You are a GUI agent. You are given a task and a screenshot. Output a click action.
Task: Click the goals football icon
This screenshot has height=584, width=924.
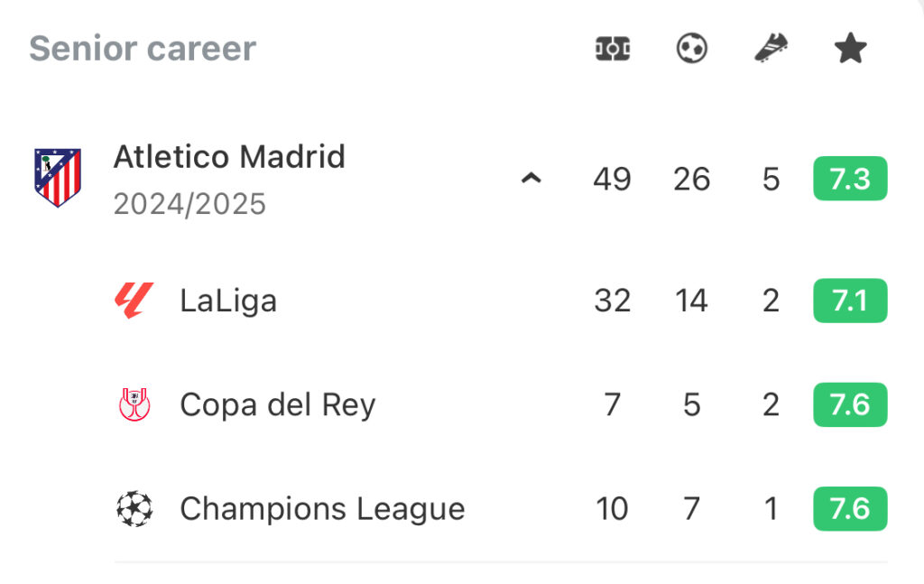tap(692, 49)
